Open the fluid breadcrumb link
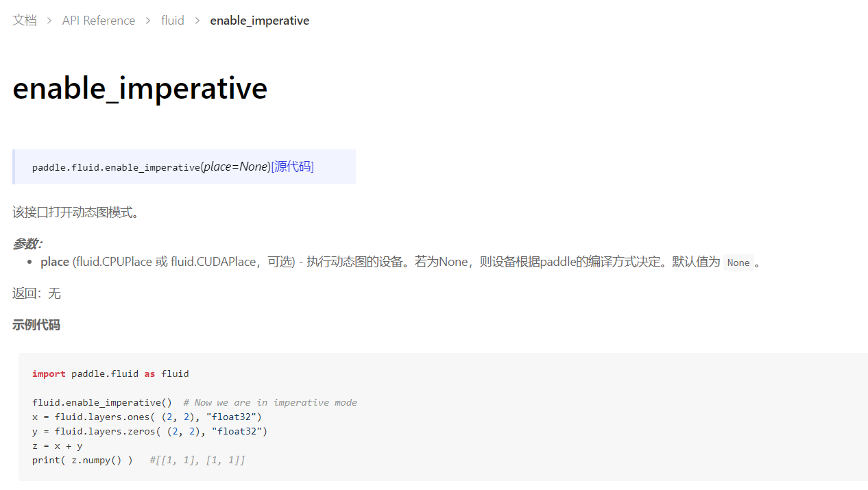 coord(173,21)
